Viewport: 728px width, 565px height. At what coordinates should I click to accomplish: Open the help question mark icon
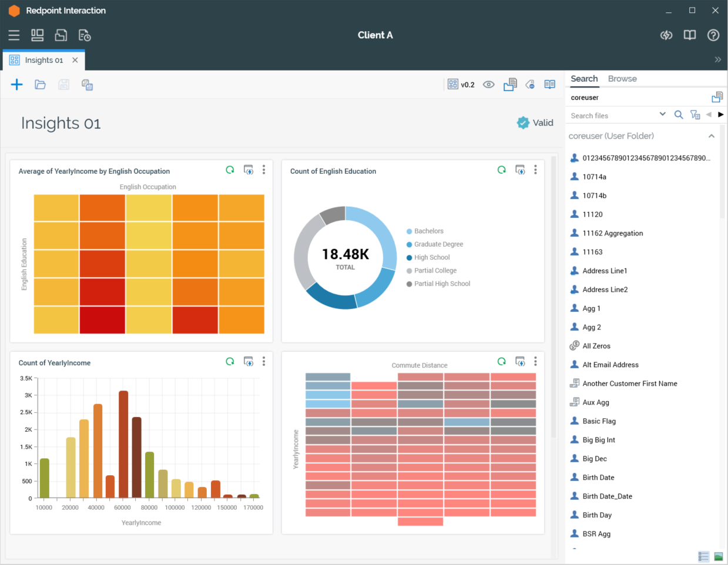point(713,35)
